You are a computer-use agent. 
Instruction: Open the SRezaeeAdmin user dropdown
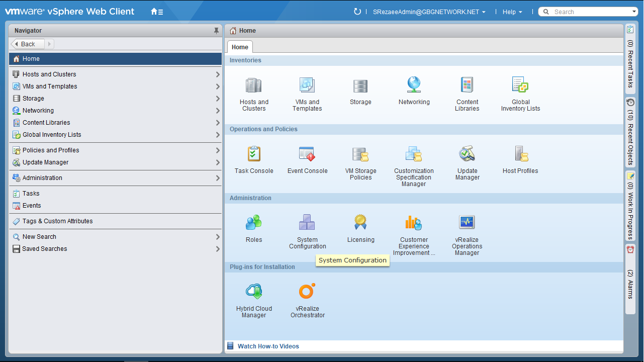tap(429, 12)
